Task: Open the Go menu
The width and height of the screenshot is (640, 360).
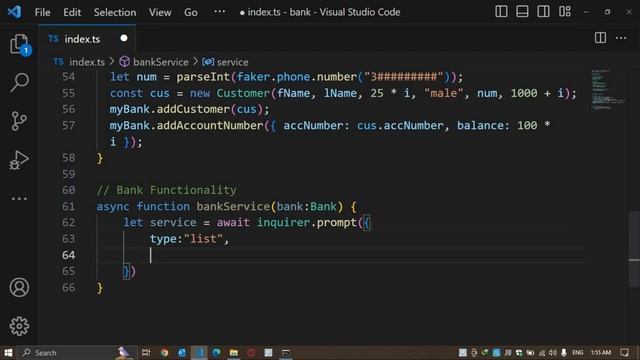Action: 191,12
